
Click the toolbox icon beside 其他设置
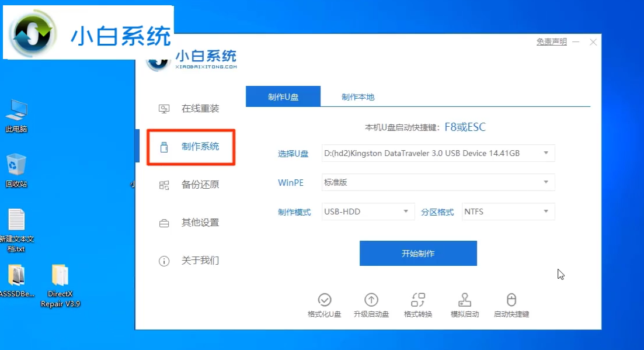[x=164, y=223]
